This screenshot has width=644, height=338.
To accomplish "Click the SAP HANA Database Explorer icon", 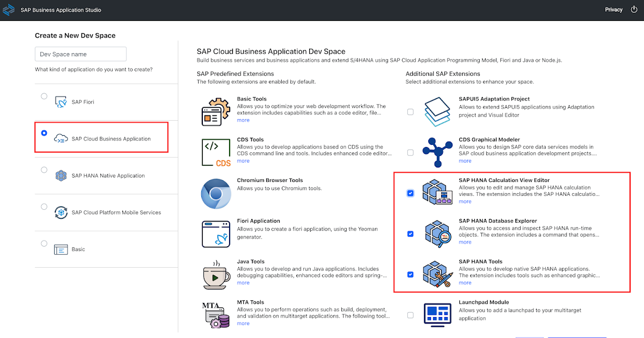I will click(437, 233).
